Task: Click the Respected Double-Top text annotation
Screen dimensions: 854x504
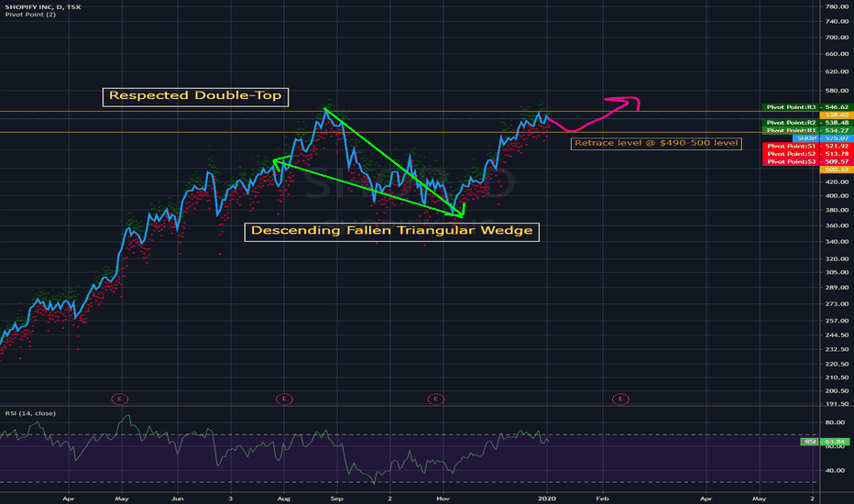Action: click(x=195, y=96)
